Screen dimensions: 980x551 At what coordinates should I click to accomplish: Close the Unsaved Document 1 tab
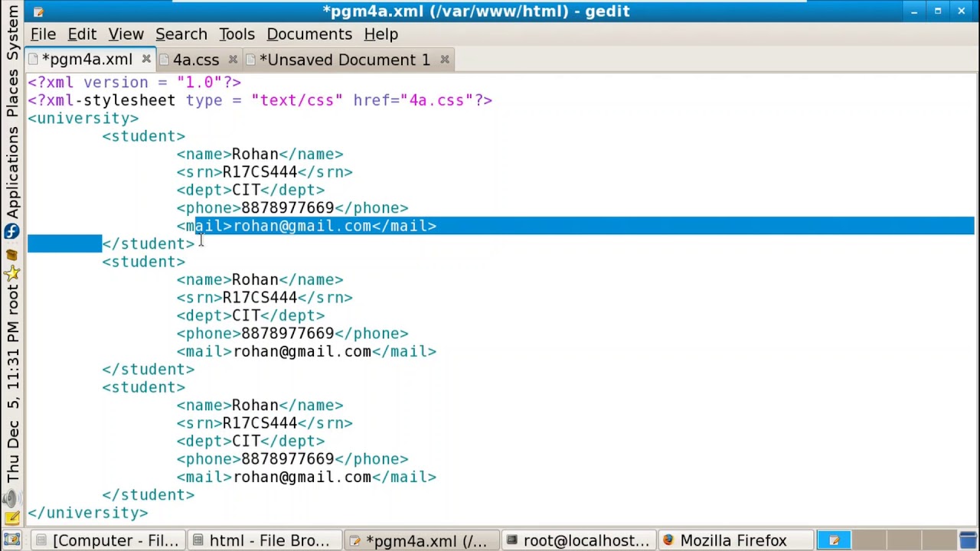point(444,60)
